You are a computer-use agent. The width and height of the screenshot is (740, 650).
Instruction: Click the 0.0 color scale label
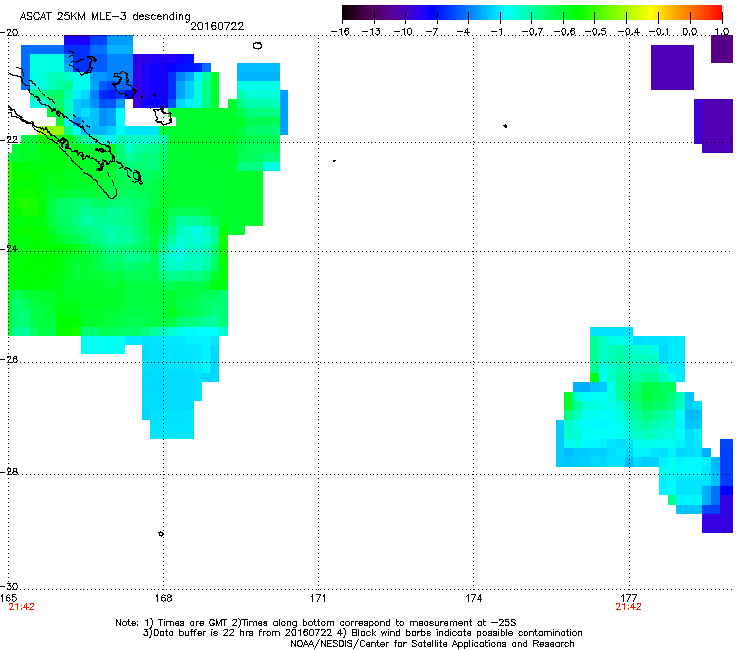(690, 32)
